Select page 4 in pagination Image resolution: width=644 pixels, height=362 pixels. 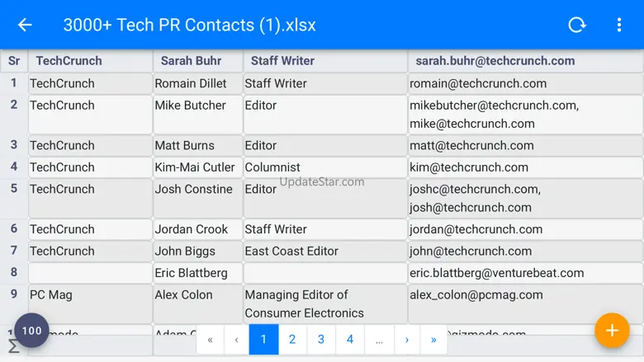(x=350, y=340)
